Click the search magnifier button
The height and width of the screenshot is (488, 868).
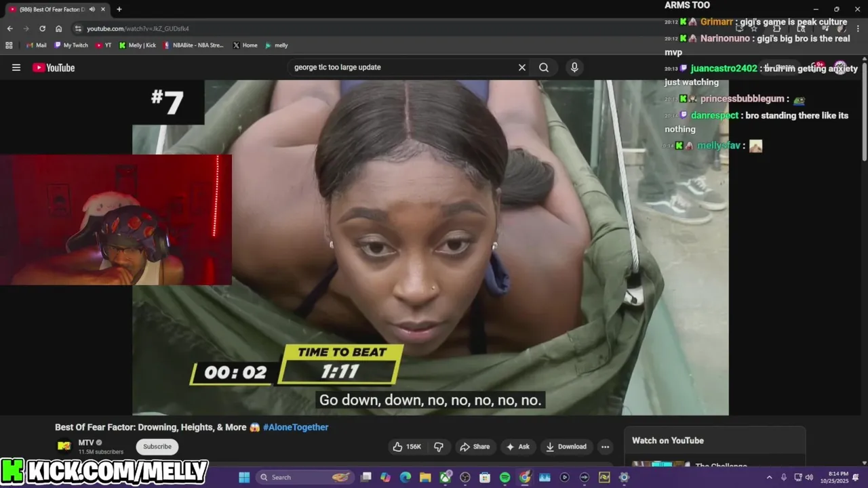coord(544,67)
